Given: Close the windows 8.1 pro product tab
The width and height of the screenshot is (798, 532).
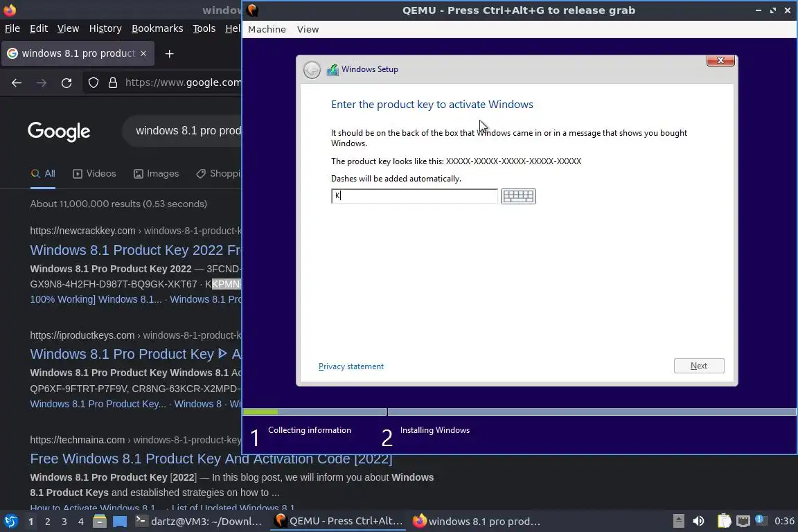Looking at the screenshot, I should coord(143,53).
